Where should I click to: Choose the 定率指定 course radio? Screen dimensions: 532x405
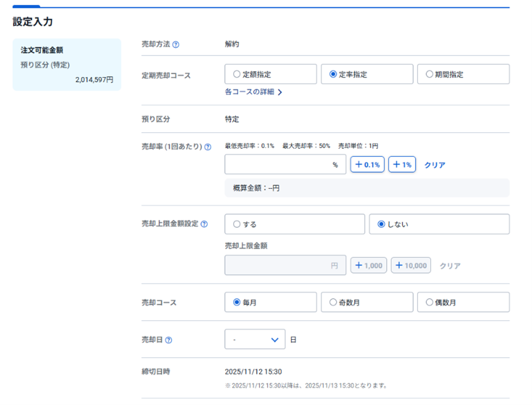[366, 74]
